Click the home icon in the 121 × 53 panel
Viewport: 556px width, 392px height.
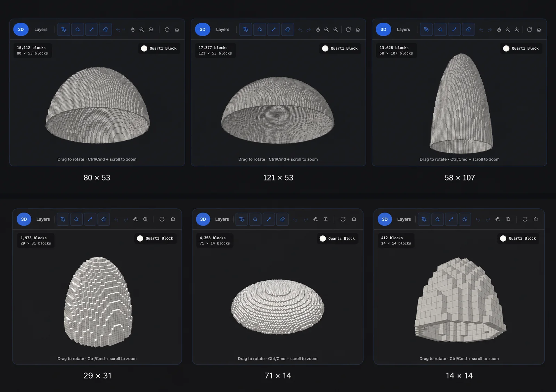pos(358,30)
